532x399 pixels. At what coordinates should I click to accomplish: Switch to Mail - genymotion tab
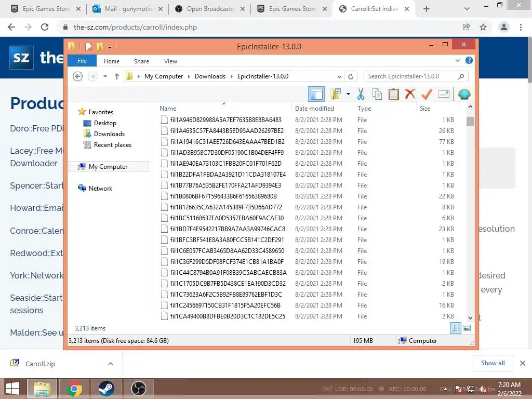pyautogui.click(x=128, y=9)
